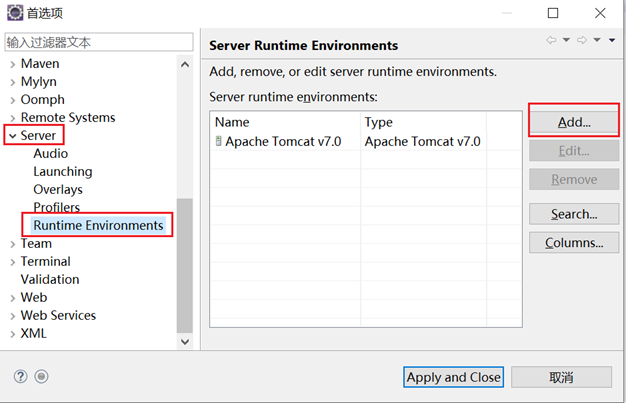The width and height of the screenshot is (626, 403).
Task: Click the Search... button
Action: [x=574, y=214]
